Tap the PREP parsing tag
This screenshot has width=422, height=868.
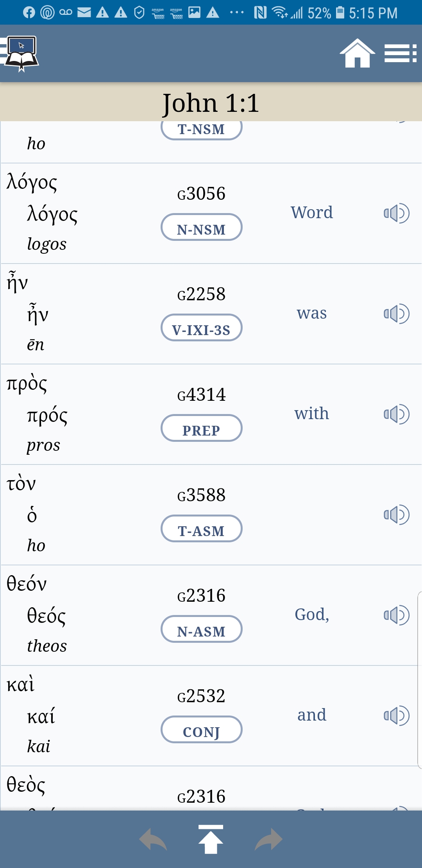click(x=201, y=429)
